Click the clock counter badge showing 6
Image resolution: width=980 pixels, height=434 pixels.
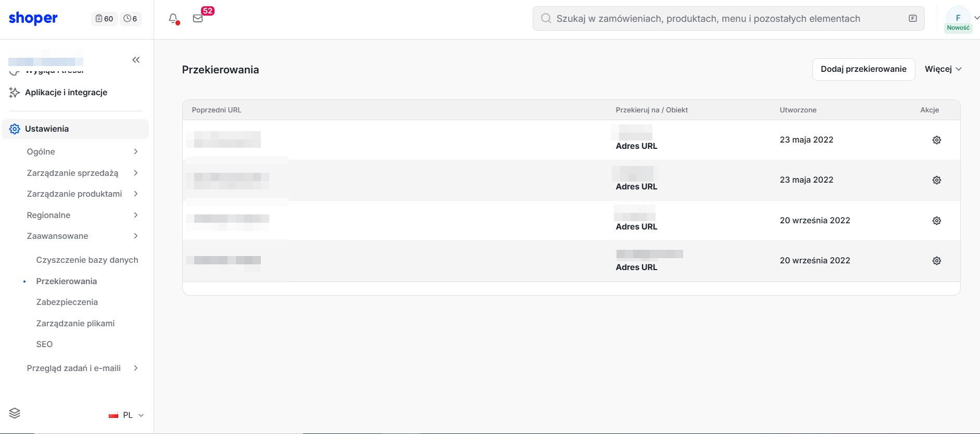click(x=131, y=19)
